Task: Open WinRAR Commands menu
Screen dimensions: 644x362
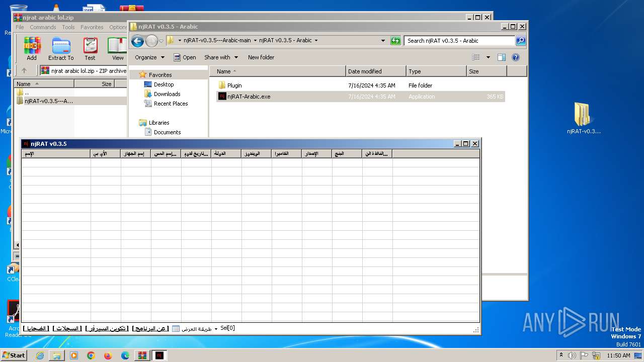Action: click(x=43, y=27)
